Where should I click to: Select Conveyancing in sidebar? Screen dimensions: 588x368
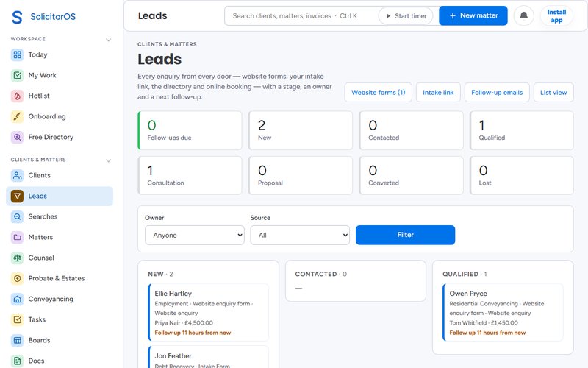(60, 300)
